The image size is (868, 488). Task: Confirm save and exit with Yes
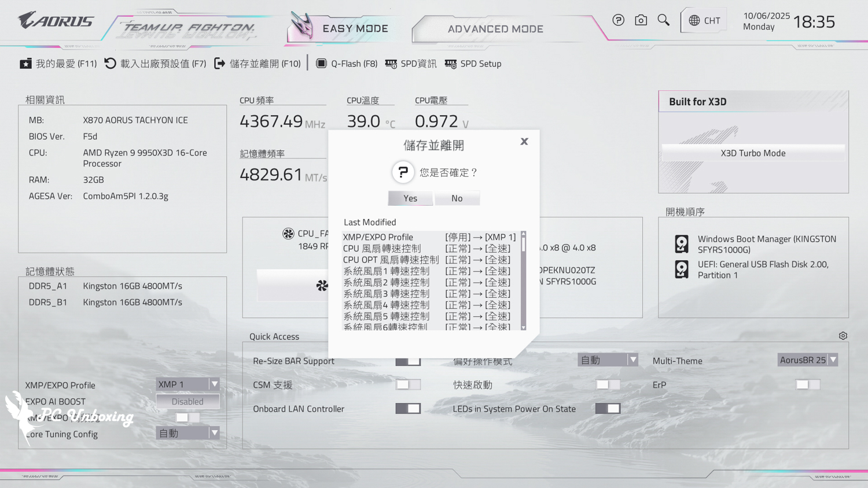click(410, 198)
